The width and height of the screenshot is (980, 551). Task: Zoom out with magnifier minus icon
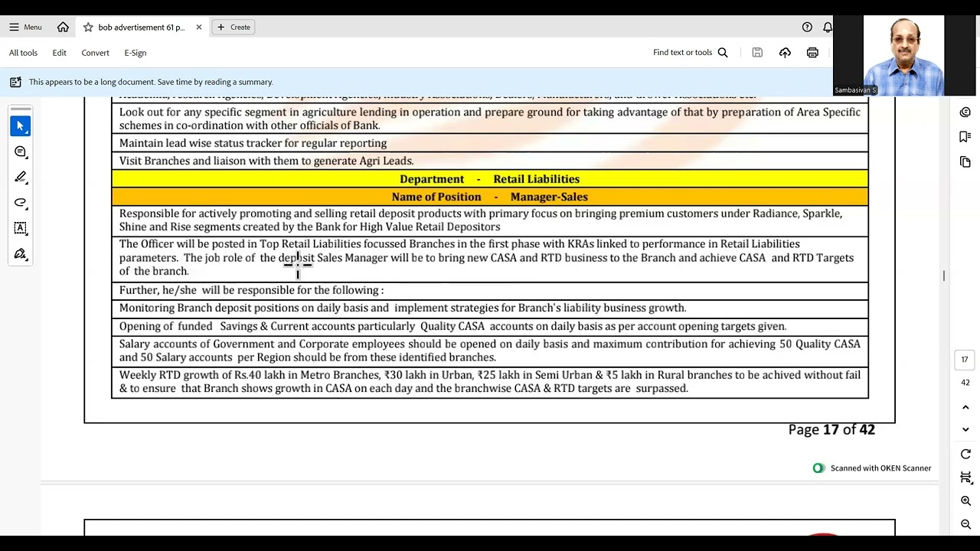[x=965, y=524]
